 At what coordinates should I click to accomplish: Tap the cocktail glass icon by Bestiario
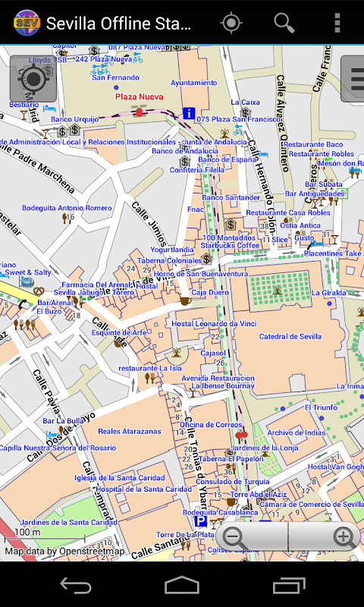tap(24, 115)
